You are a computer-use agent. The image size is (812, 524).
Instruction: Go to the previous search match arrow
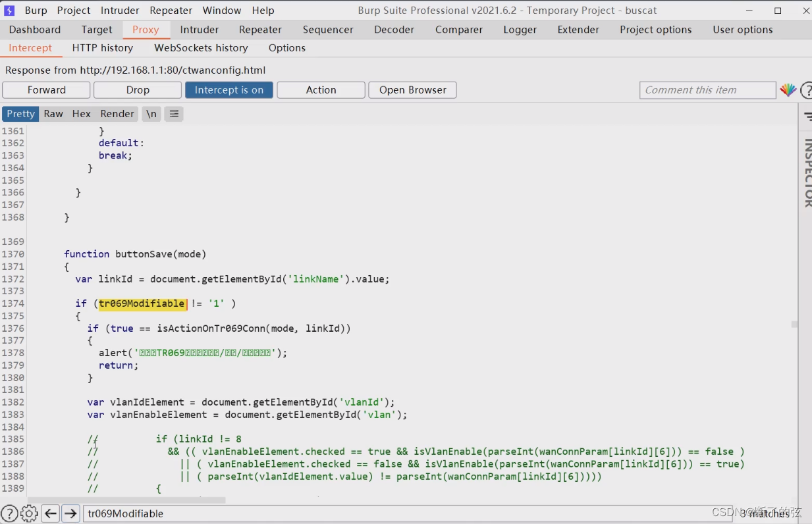pyautogui.click(x=51, y=513)
